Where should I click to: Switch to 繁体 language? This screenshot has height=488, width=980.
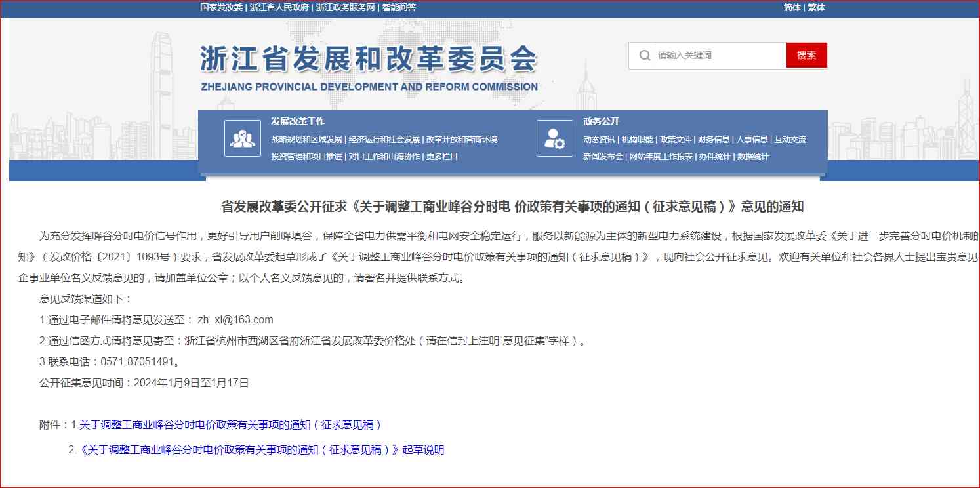[x=817, y=8]
